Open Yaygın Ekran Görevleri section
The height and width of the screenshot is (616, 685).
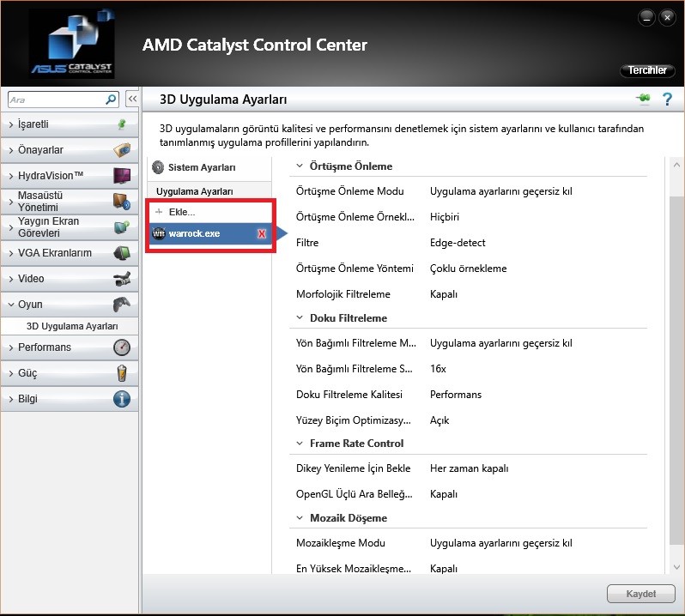[x=70, y=227]
